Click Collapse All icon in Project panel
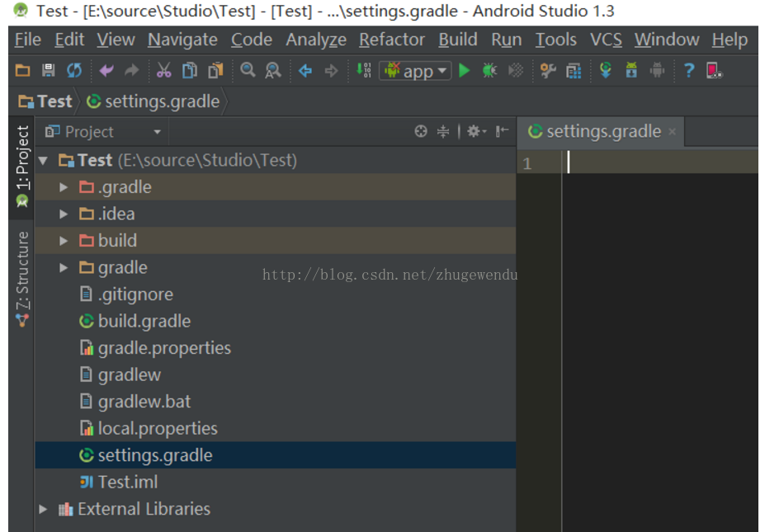 tap(442, 131)
